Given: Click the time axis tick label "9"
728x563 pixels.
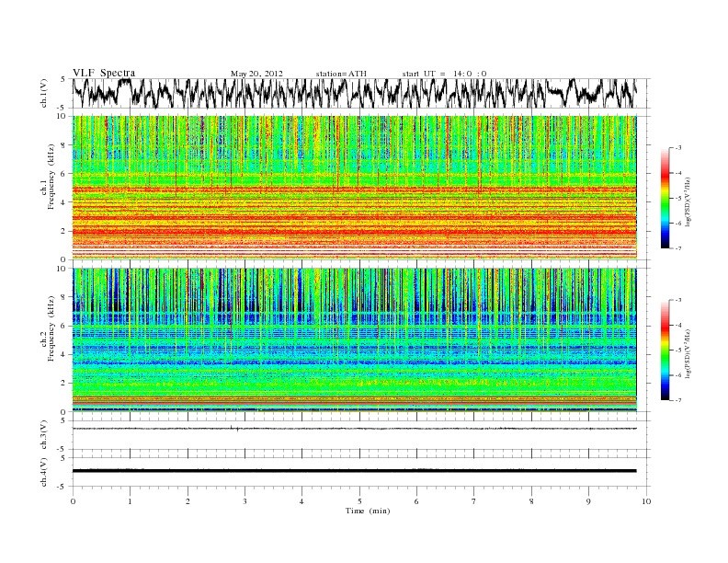Looking at the screenshot, I should tap(588, 501).
